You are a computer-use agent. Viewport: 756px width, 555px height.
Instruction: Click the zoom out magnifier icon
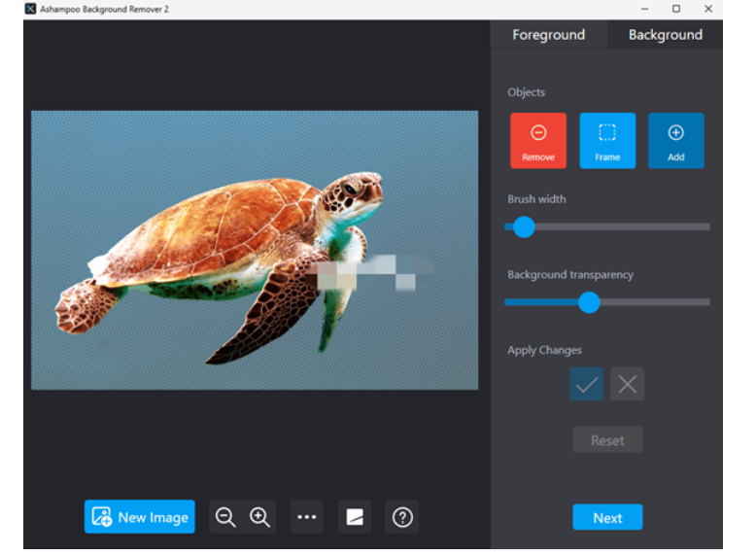coord(225,517)
